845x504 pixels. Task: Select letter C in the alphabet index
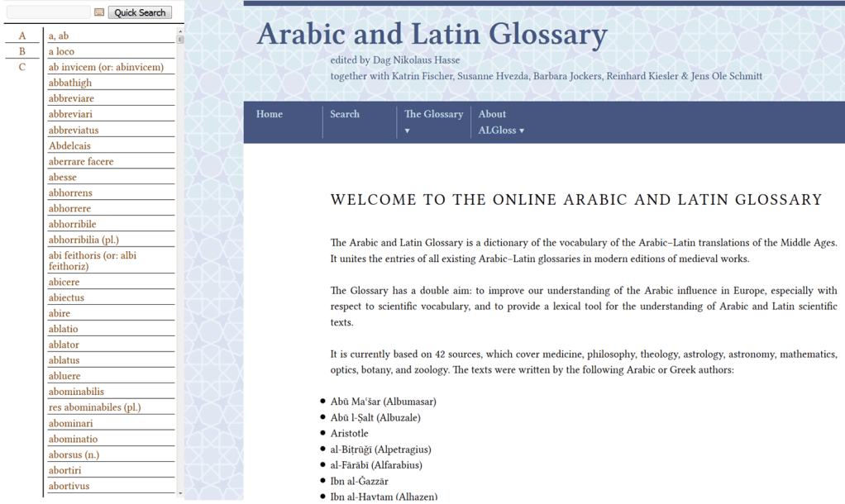click(22, 67)
